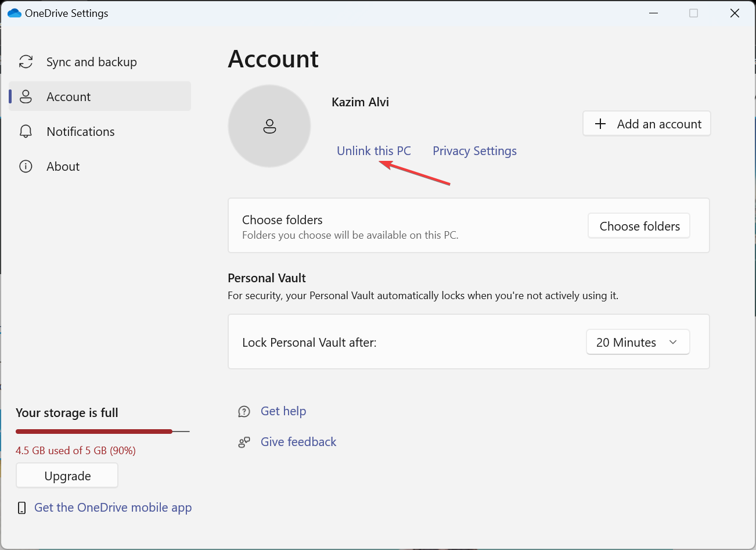
Task: Click the feedback people icon
Action: pyautogui.click(x=244, y=443)
